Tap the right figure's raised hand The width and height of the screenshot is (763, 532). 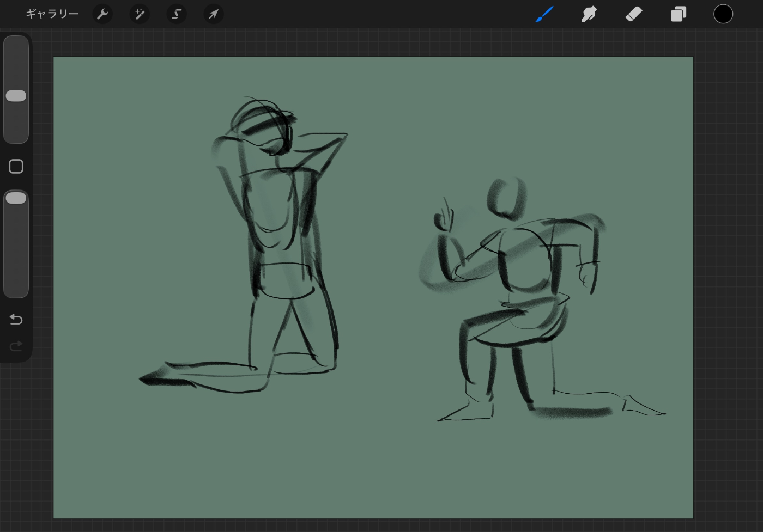point(444,219)
